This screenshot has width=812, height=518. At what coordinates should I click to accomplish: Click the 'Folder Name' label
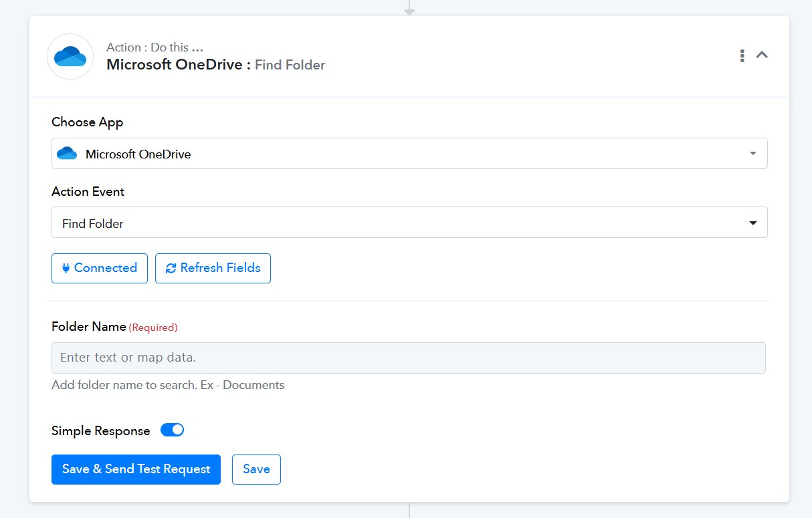[x=89, y=327]
